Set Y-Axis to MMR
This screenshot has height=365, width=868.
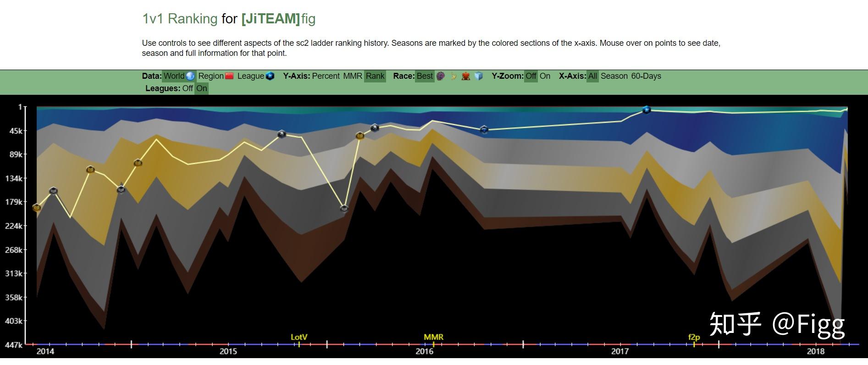click(353, 76)
